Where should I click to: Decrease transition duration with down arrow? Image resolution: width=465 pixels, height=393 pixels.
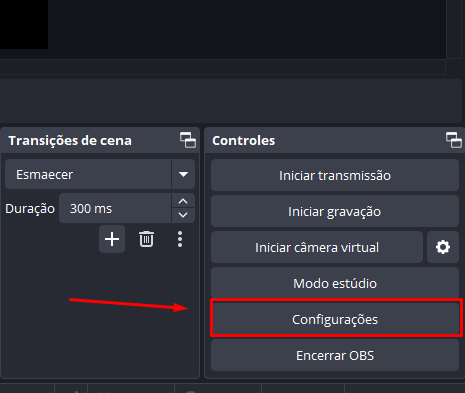coord(183,215)
